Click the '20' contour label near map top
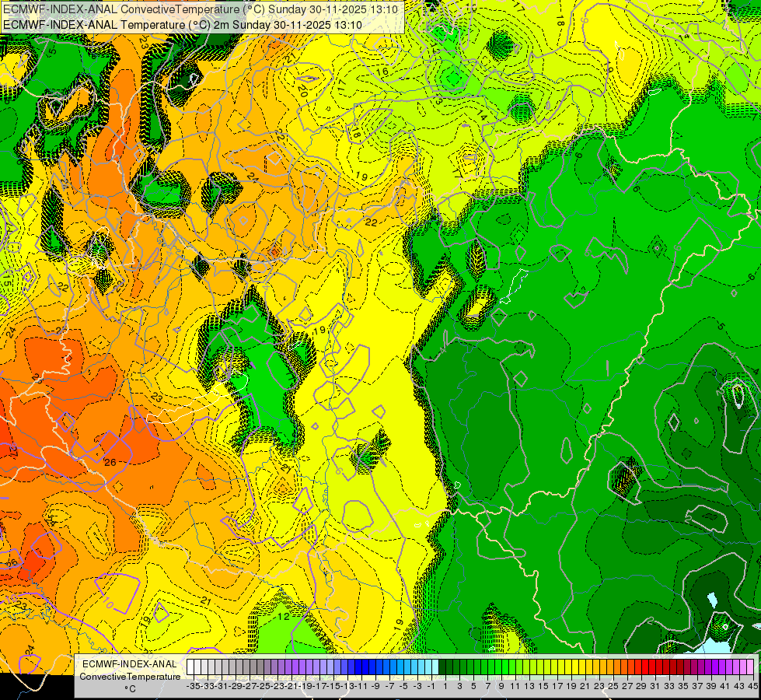The width and height of the screenshot is (761, 700). click(x=303, y=90)
